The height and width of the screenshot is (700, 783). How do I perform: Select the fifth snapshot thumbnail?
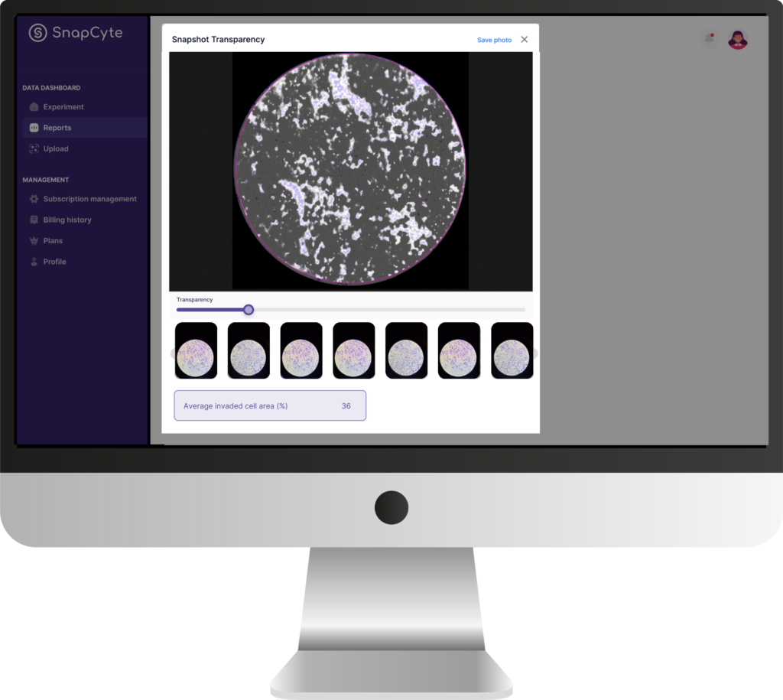coord(407,350)
